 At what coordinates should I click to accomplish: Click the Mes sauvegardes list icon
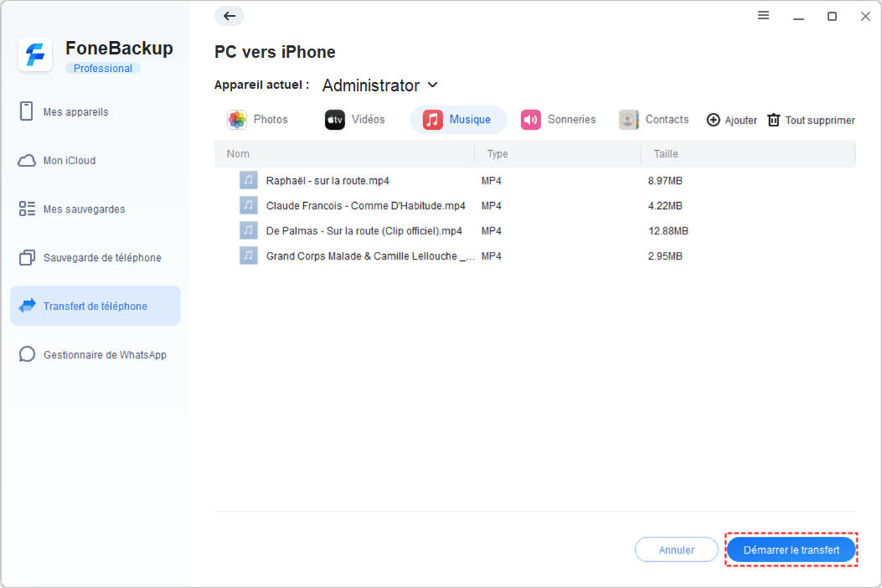(27, 209)
